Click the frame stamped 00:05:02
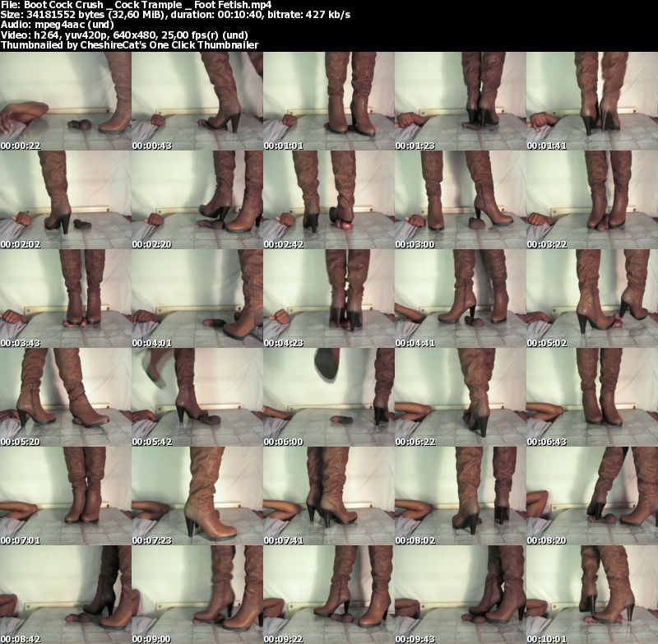The image size is (658, 644). pyautogui.click(x=592, y=299)
